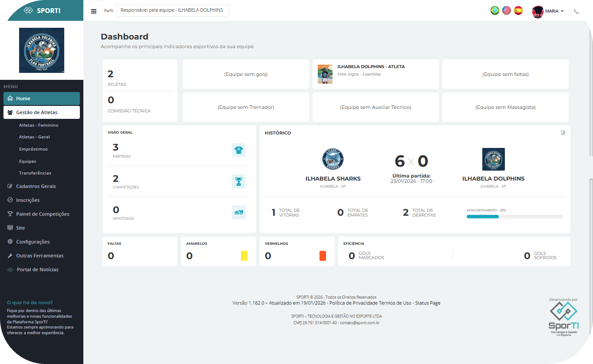Choose the Spanish flag language
The width and height of the screenshot is (593, 364).
(518, 11)
